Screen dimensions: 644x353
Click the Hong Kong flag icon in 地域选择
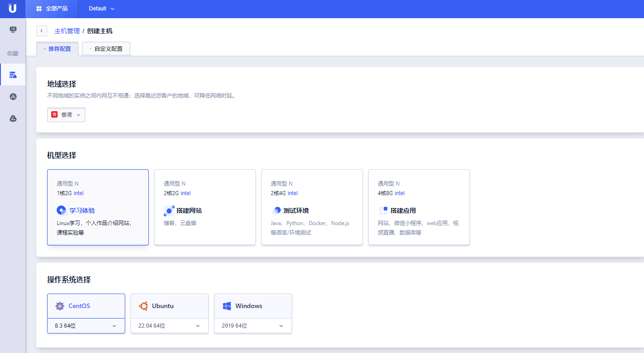point(55,114)
